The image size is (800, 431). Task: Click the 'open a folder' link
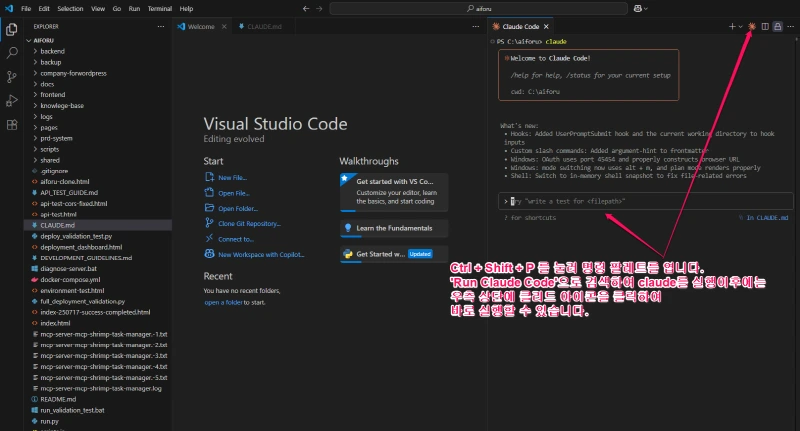tap(223, 302)
